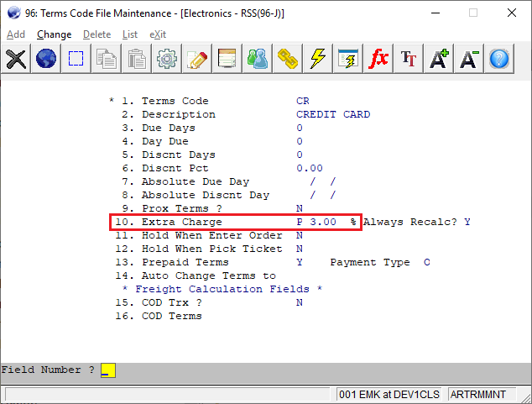532x404 pixels.
Task: Select the Extra Charge field row
Action: click(235, 222)
